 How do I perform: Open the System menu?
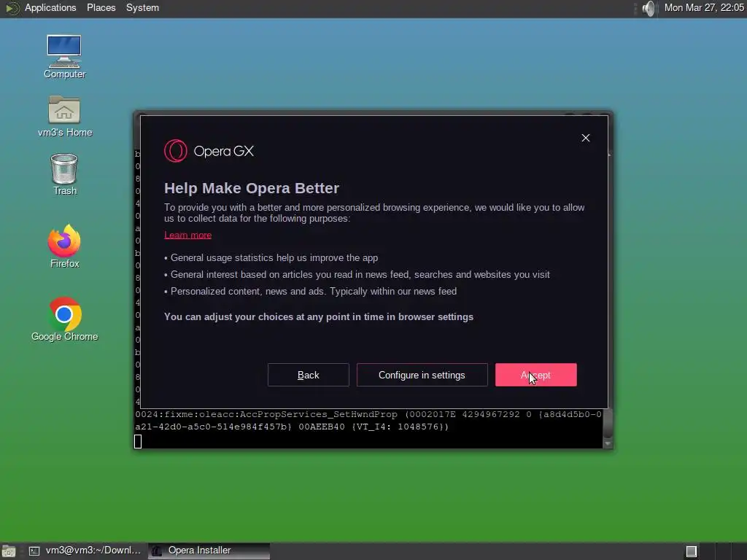point(142,7)
